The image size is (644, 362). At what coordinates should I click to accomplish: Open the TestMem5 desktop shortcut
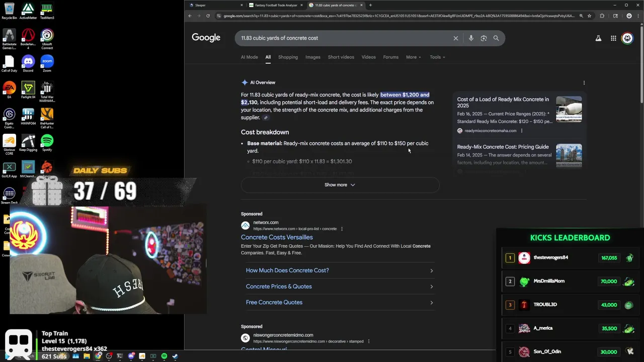coord(47,11)
